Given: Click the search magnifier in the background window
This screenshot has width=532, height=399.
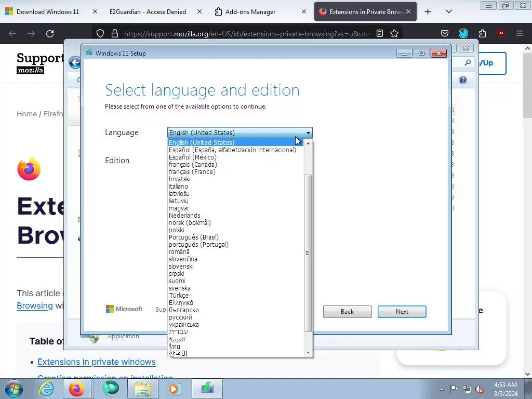Looking at the screenshot, I should [x=468, y=62].
